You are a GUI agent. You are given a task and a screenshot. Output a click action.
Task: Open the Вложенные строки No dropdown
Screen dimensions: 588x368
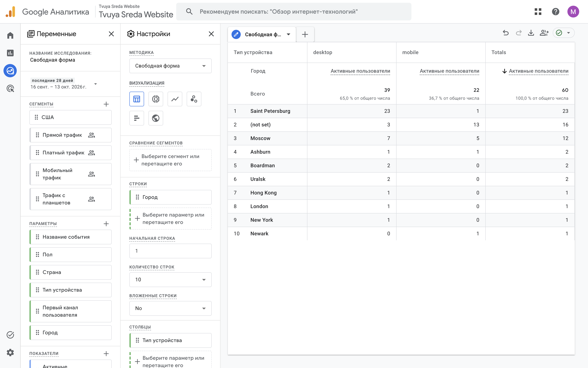click(170, 308)
